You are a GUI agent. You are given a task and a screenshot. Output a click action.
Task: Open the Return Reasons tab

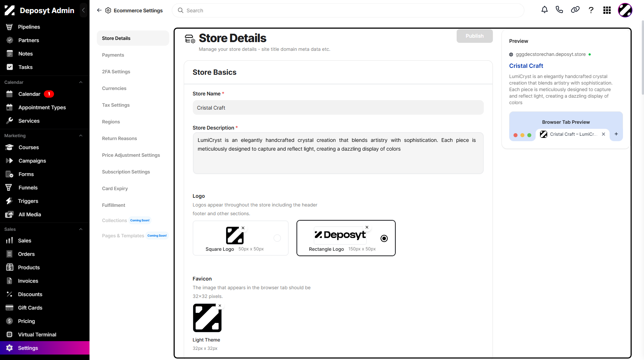pyautogui.click(x=119, y=138)
